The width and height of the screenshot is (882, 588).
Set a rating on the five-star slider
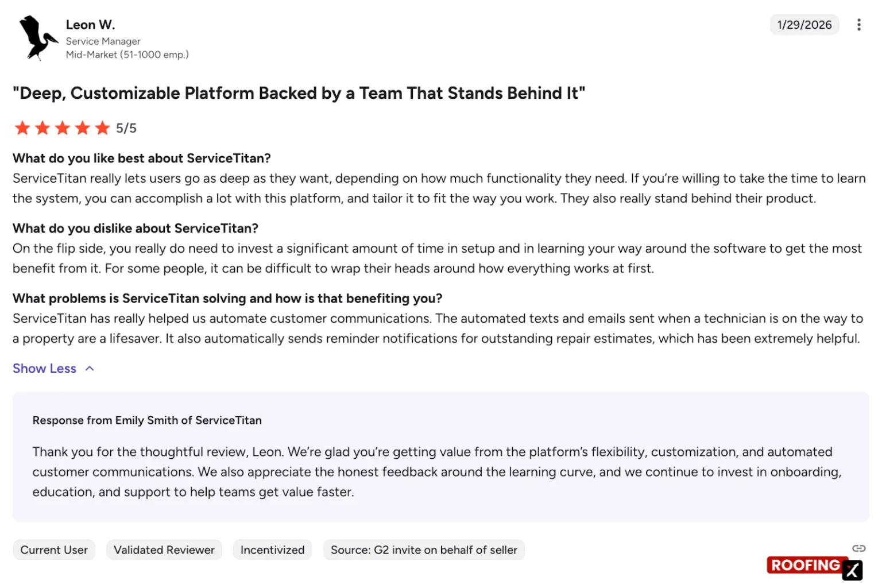[x=63, y=127]
